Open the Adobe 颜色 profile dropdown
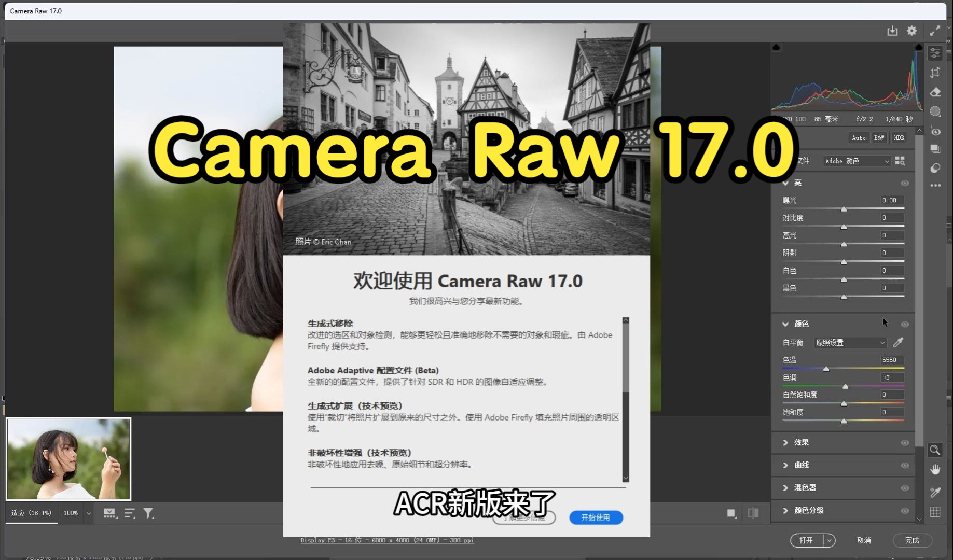The width and height of the screenshot is (953, 560). point(857,161)
